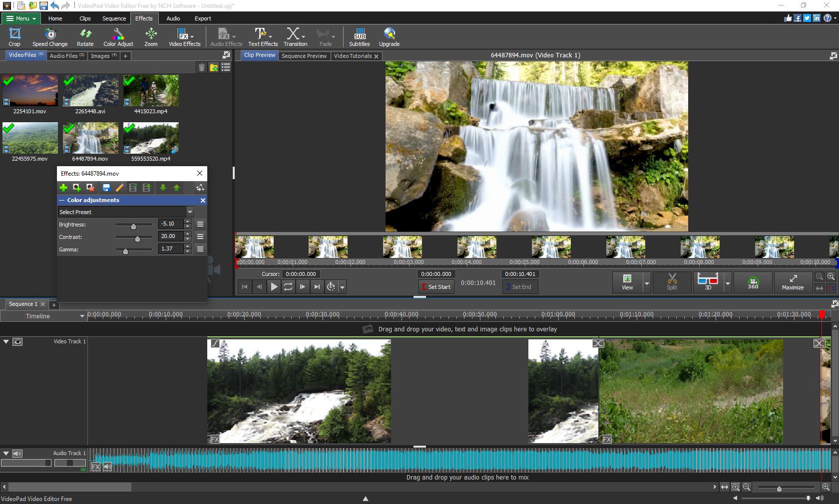839x504 pixels.
Task: Switch to the Sequence Preview tab
Action: [x=304, y=56]
